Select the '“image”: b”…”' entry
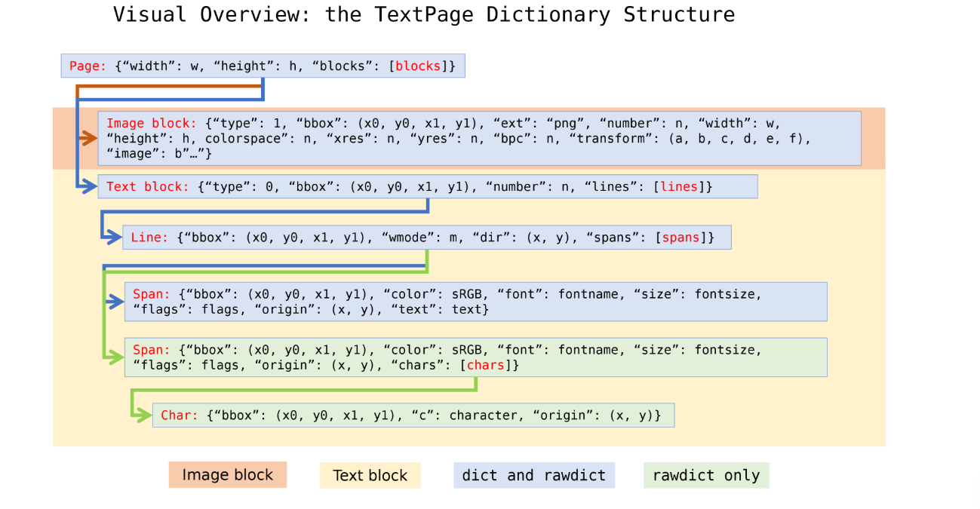 [155, 154]
